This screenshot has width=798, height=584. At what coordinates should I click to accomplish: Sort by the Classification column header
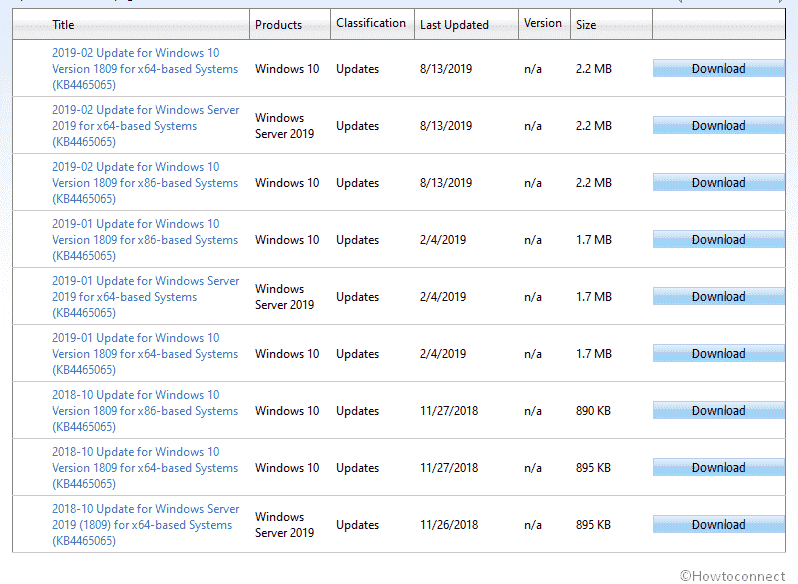[x=371, y=23]
